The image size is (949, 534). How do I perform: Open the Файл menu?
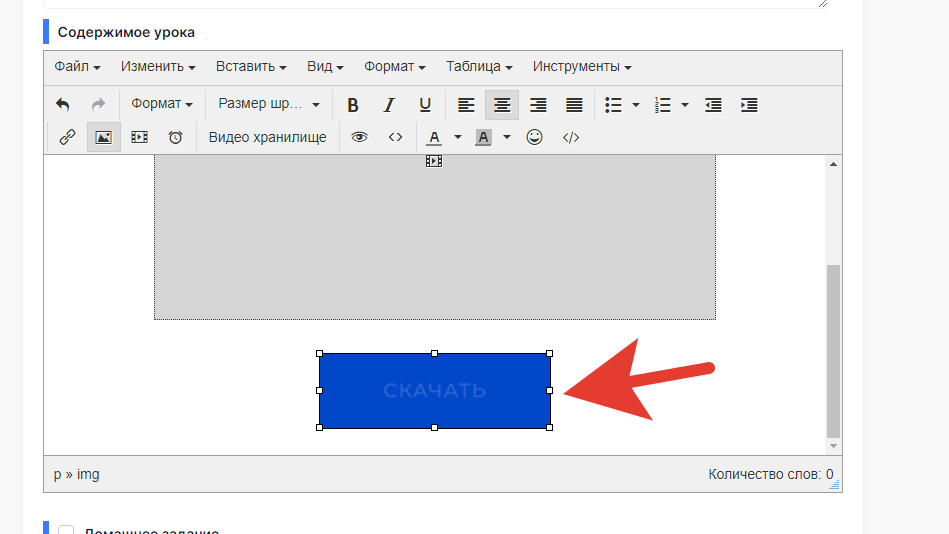(x=77, y=67)
